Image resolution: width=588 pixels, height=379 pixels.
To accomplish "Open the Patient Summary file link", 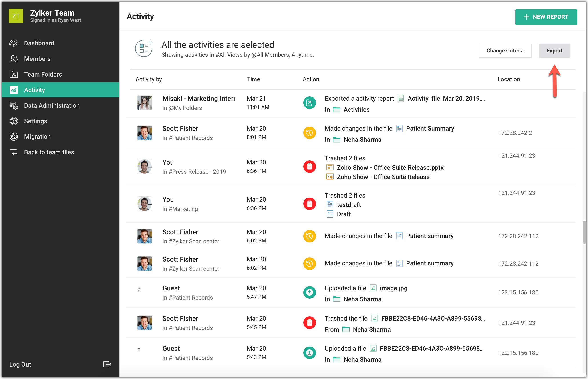I will pos(430,129).
